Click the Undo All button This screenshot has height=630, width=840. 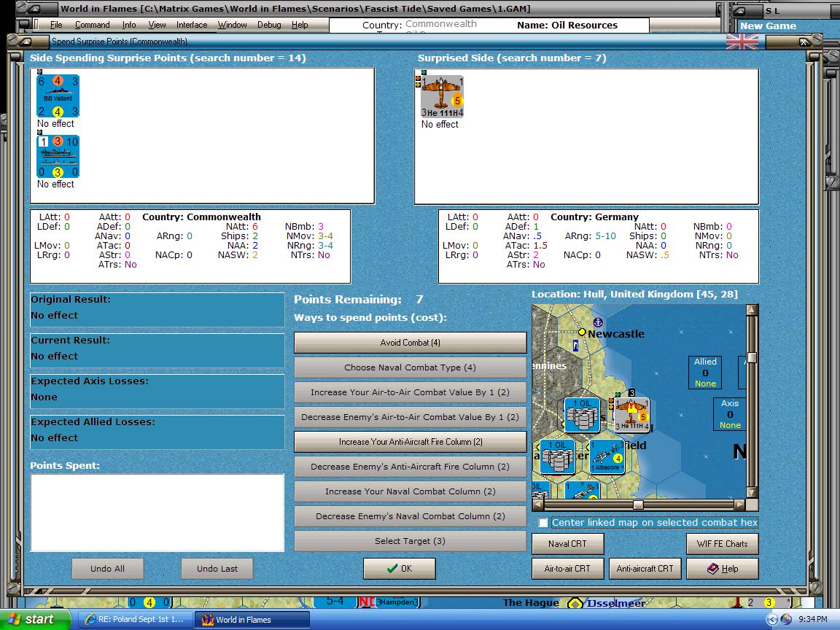coord(108,569)
